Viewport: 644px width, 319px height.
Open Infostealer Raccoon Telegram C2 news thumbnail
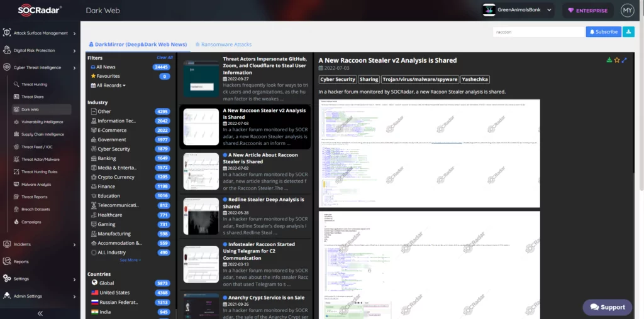(201, 264)
